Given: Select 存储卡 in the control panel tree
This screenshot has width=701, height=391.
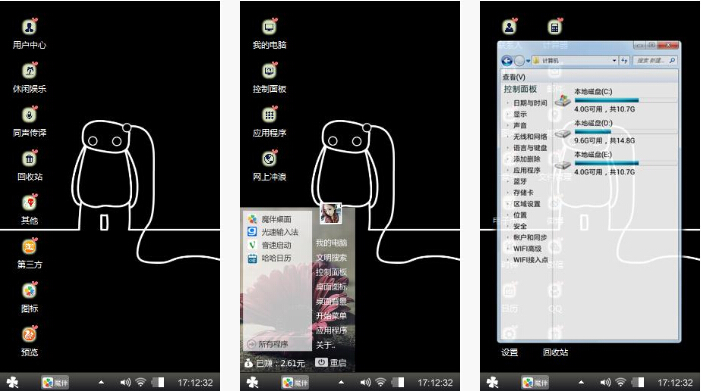Looking at the screenshot, I should (x=523, y=192).
